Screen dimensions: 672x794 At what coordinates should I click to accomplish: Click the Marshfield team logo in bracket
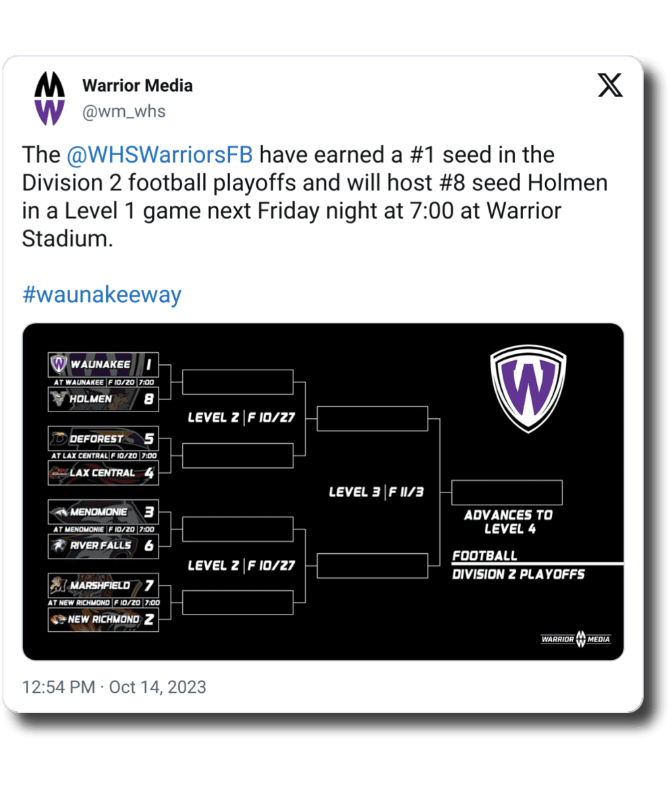[59, 586]
